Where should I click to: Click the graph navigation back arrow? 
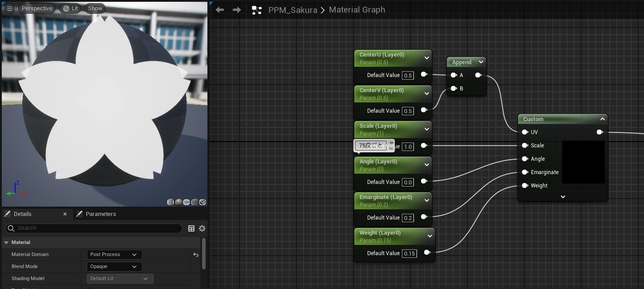219,9
